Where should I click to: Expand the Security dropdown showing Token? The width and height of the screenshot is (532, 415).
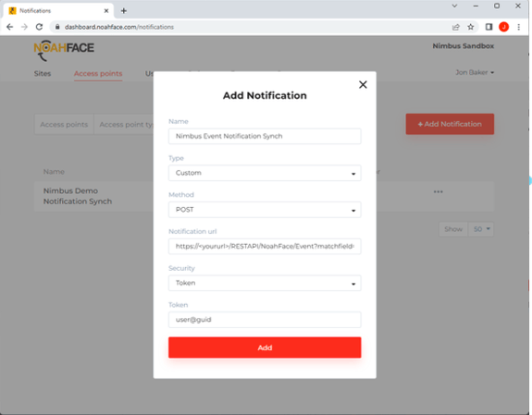pyautogui.click(x=265, y=283)
